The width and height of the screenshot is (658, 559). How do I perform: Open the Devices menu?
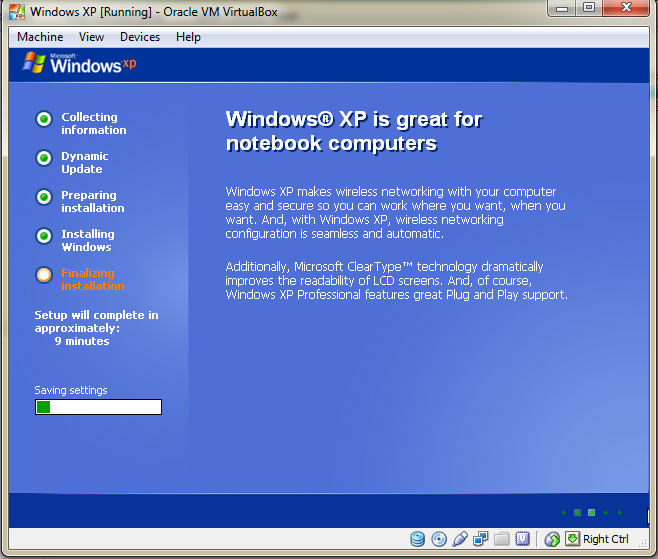tap(140, 37)
